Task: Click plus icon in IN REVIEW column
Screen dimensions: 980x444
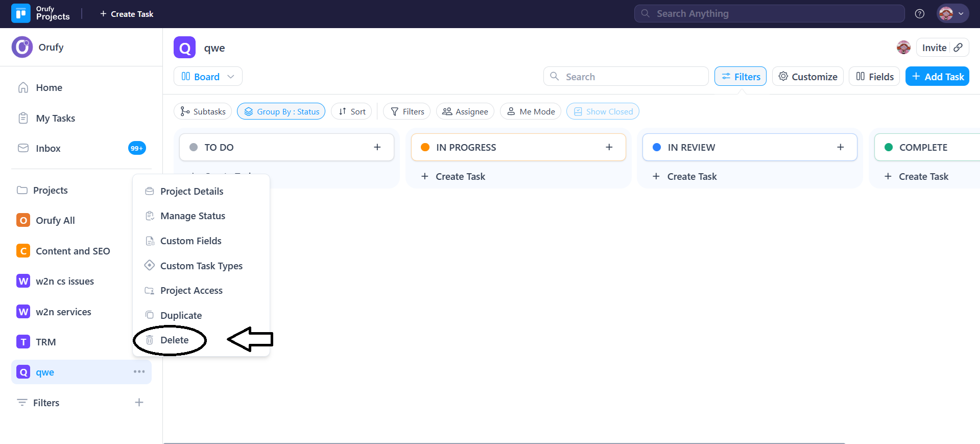Action: point(840,147)
